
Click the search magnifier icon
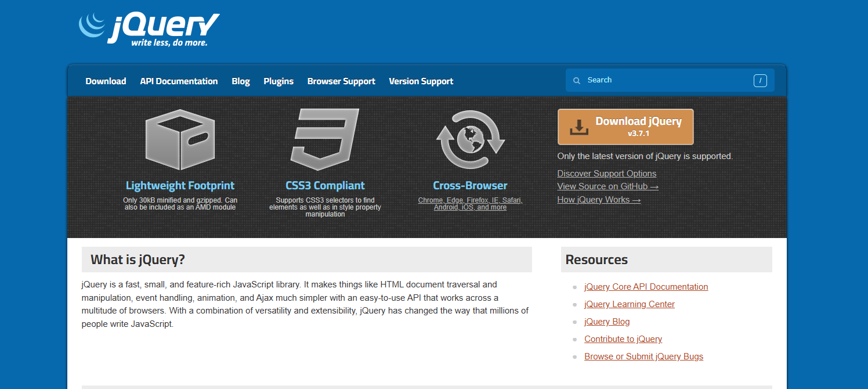(x=577, y=81)
